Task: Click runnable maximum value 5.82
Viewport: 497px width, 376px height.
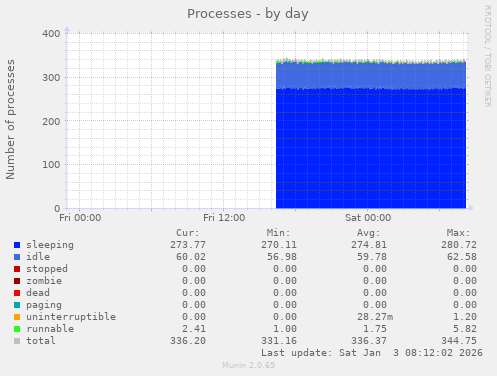Action: point(465,329)
